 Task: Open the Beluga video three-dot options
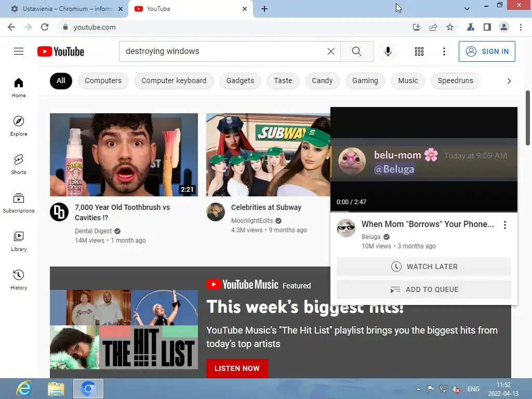(x=505, y=225)
